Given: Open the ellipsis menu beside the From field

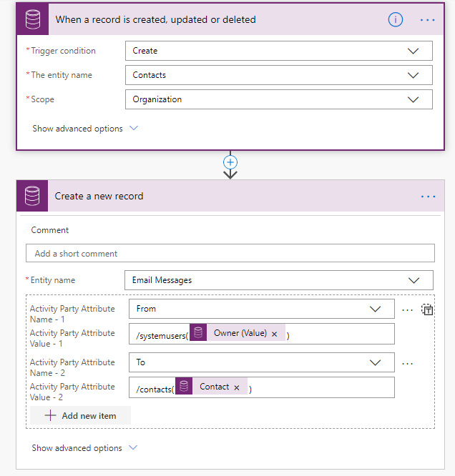Looking at the screenshot, I should 407,310.
